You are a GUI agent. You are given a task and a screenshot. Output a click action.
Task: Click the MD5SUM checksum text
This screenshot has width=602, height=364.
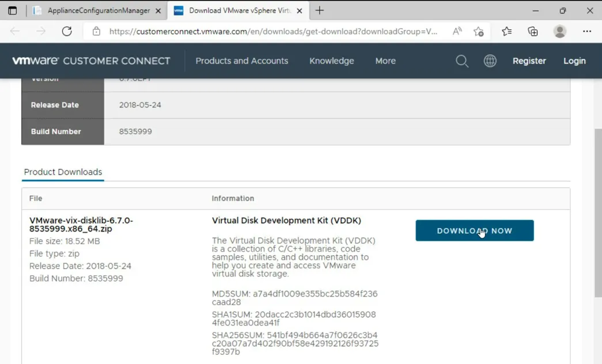coord(294,298)
